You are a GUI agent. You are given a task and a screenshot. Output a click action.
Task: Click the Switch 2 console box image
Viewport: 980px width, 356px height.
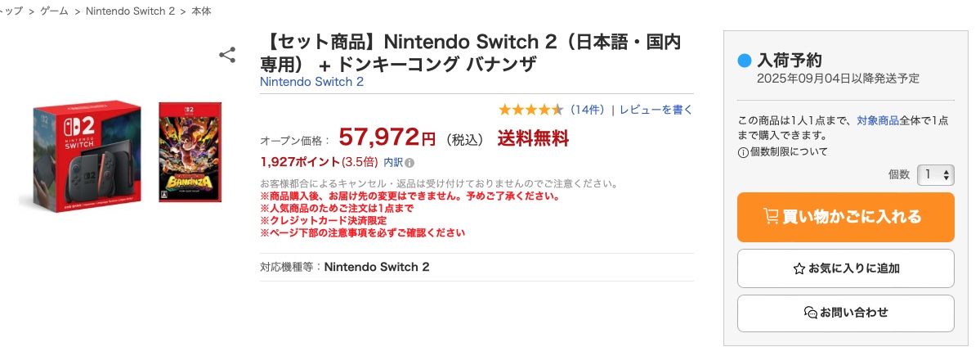(x=83, y=153)
